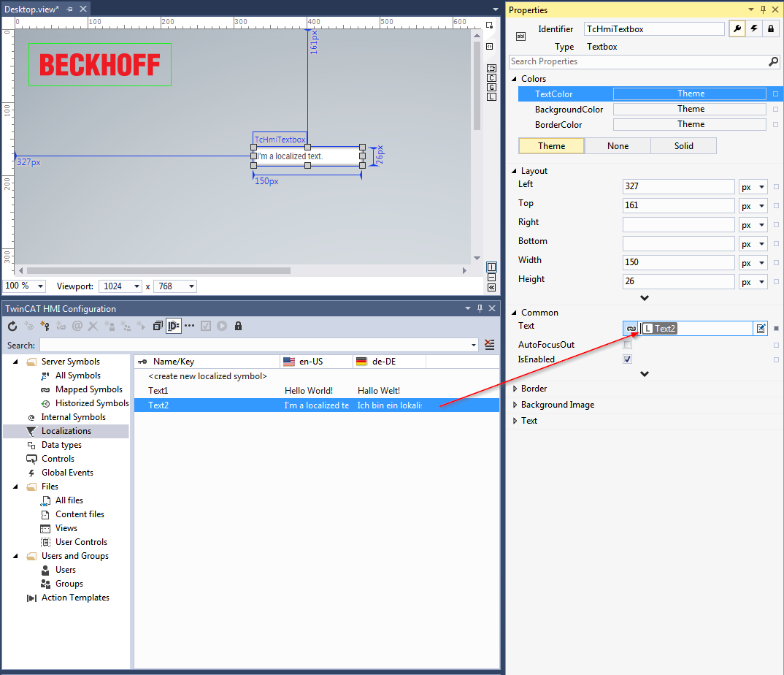
Task: Click the binding link icon on Text property
Action: tap(631, 329)
